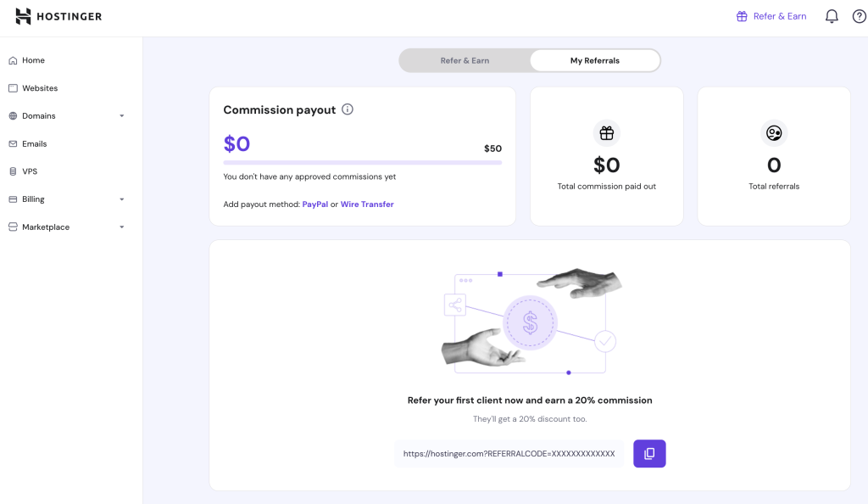Select the referral URL text field
This screenshot has height=504, width=868.
509,453
